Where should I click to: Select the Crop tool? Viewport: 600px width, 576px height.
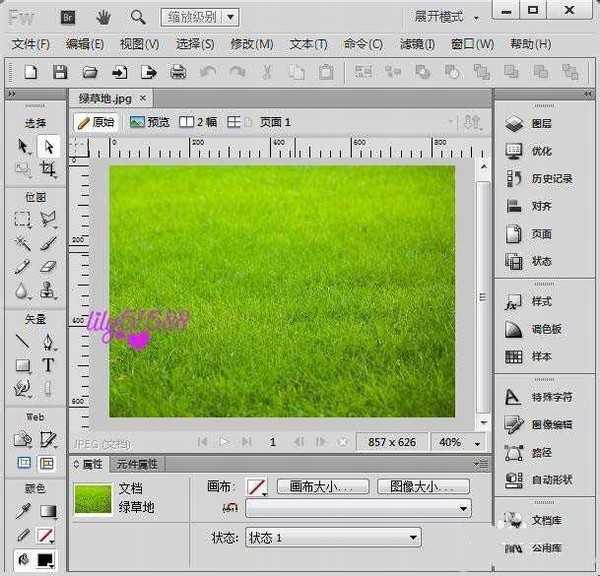coord(47,170)
